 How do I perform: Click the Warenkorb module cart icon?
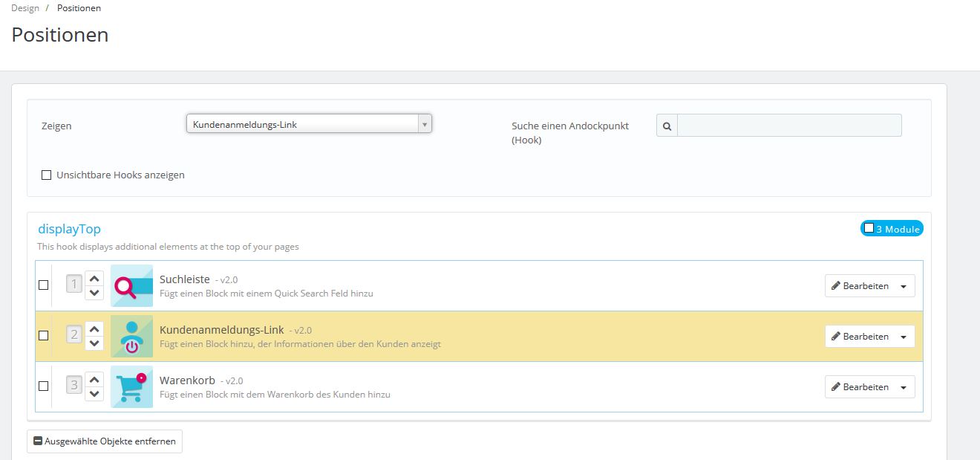[131, 387]
